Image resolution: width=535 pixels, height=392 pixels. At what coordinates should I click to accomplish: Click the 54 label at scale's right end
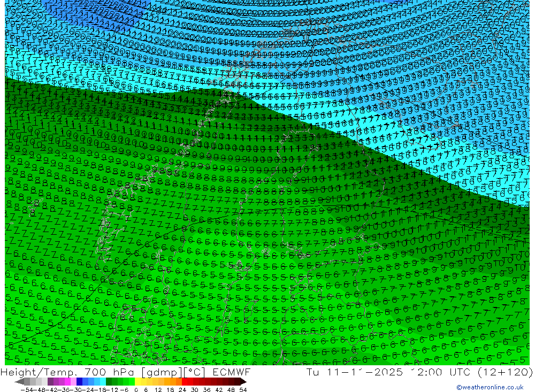tap(243, 389)
